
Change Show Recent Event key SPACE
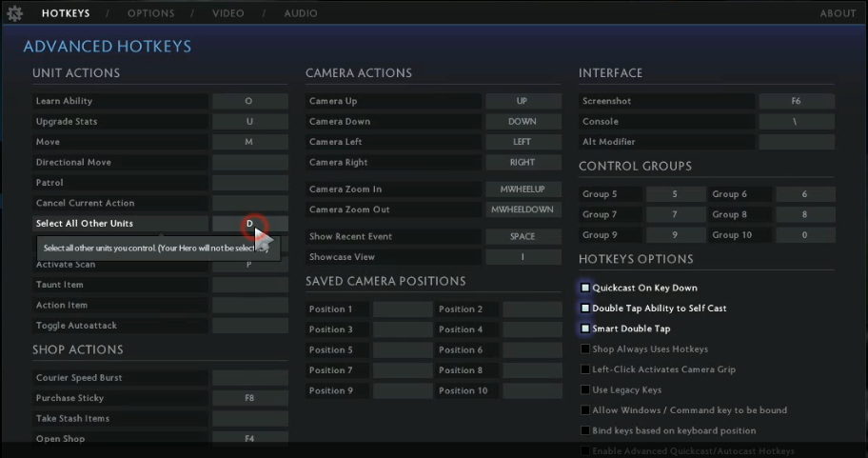coord(523,236)
